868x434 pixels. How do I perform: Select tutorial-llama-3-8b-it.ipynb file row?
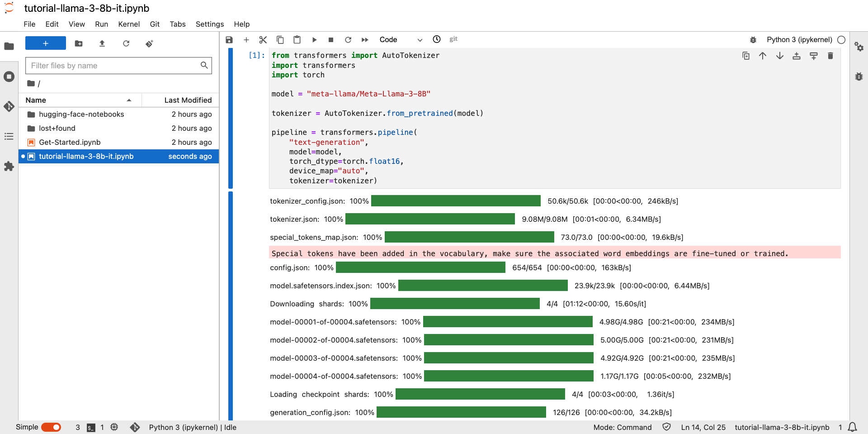[119, 156]
